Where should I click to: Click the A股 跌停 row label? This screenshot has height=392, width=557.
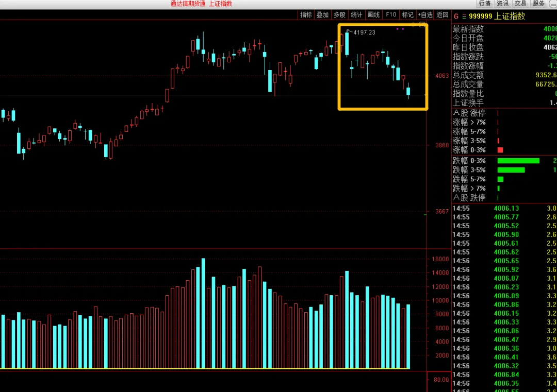[x=469, y=198]
